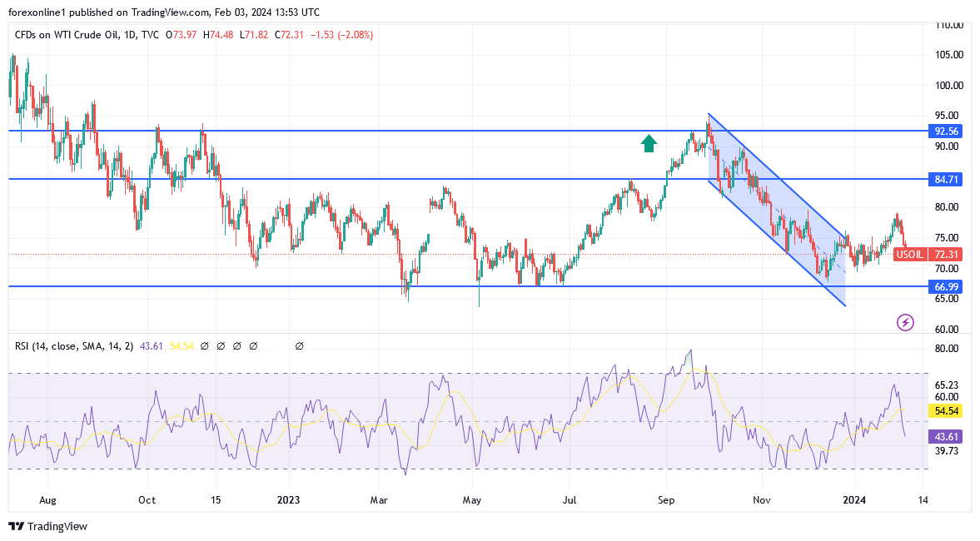The width and height of the screenshot is (980, 541).
Task: Click the red 72.31 price axis tag
Action: coord(946,254)
